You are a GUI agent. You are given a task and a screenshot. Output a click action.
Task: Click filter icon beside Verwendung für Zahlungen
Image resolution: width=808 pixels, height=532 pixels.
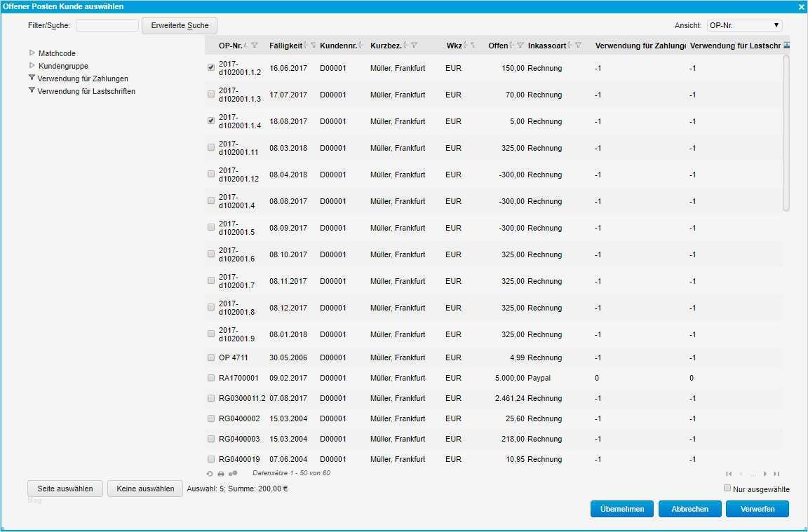[32, 78]
